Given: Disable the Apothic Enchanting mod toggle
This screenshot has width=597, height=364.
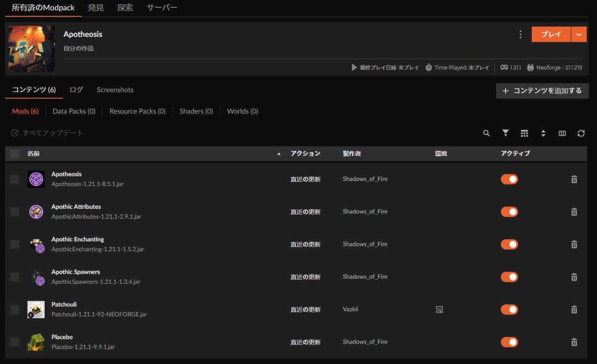Looking at the screenshot, I should [509, 245].
